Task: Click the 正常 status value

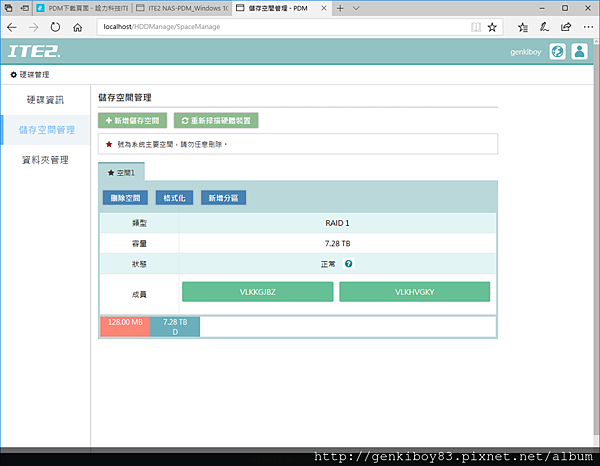Action: point(328,264)
